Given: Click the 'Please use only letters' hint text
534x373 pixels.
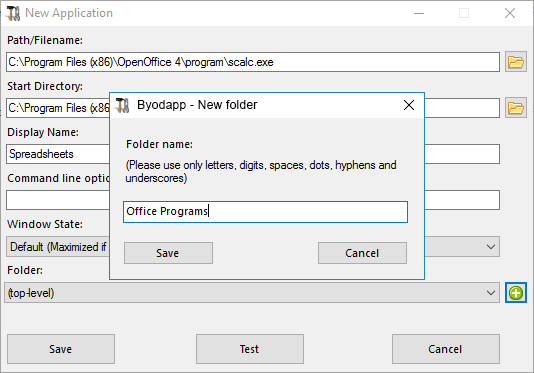Looking at the screenshot, I should tap(261, 172).
